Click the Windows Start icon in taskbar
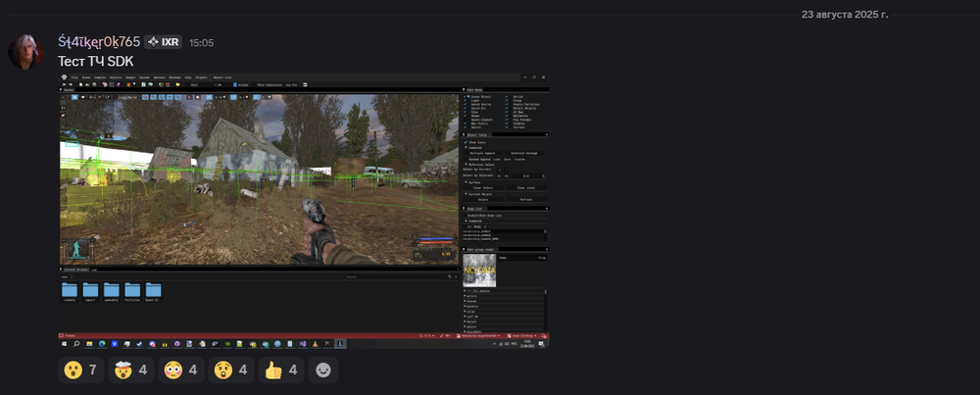This screenshot has width=980, height=395. coord(65,344)
